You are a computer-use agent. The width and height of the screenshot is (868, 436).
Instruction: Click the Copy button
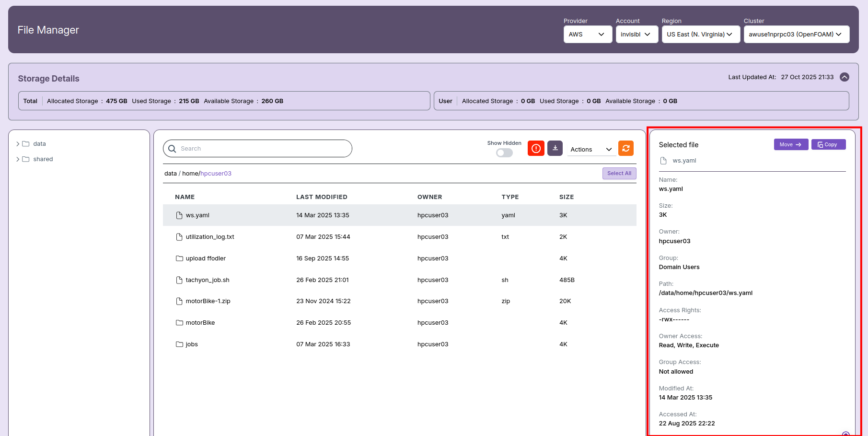coord(828,144)
